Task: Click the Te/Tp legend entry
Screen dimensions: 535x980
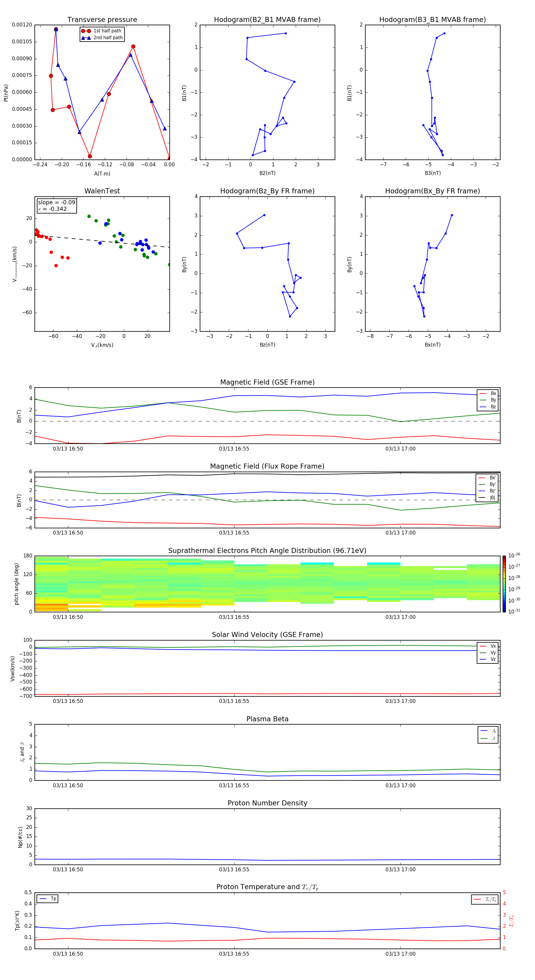Action: (x=485, y=899)
